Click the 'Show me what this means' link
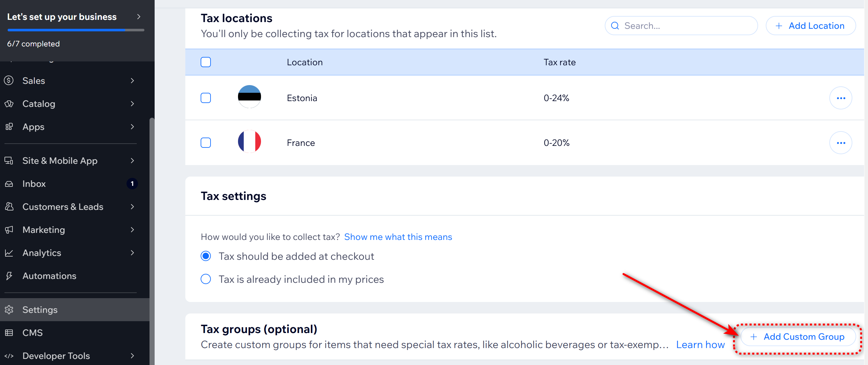 [398, 237]
